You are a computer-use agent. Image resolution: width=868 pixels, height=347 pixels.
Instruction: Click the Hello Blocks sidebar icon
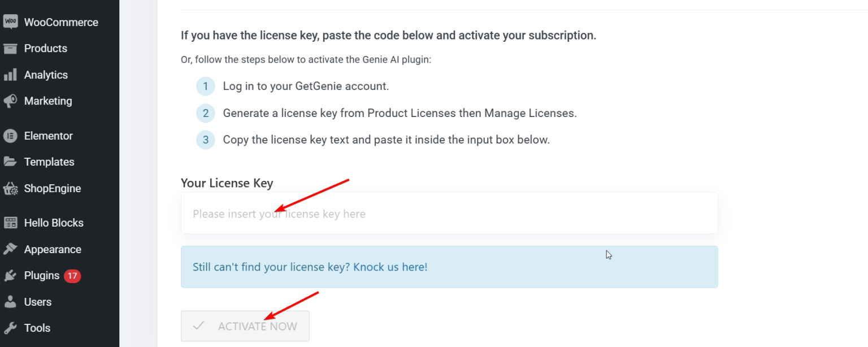[11, 222]
